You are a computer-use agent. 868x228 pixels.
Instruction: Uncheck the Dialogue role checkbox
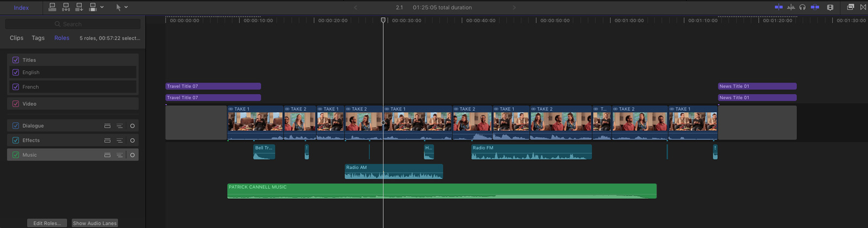click(x=16, y=125)
